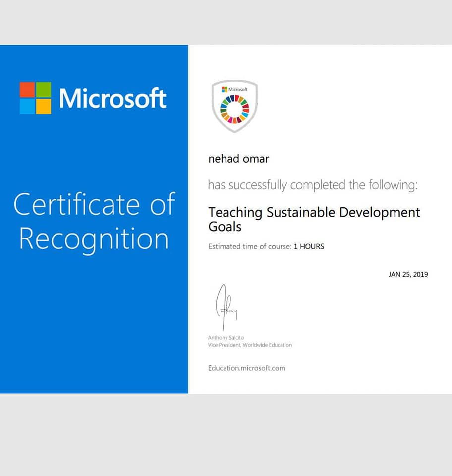
Task: Click 'Vice President, Worldwide Education' title
Action: (x=250, y=345)
